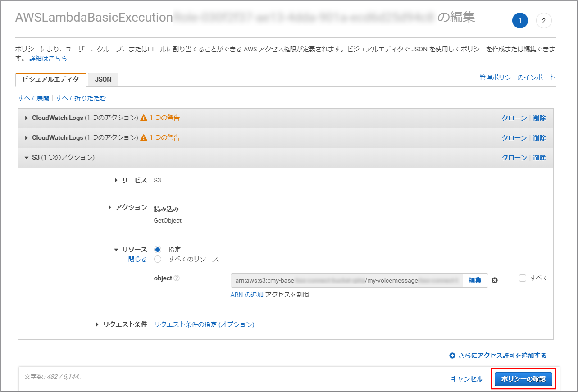Screen dimensions: 578x392
Task: Clone the second CloudWatch Logs statement
Action: coord(514,138)
